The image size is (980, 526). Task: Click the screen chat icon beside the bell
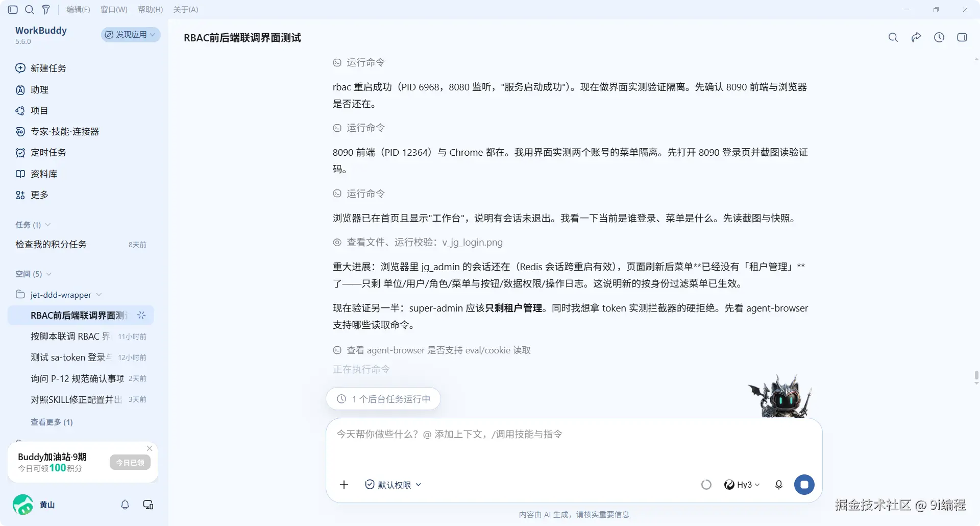click(148, 505)
